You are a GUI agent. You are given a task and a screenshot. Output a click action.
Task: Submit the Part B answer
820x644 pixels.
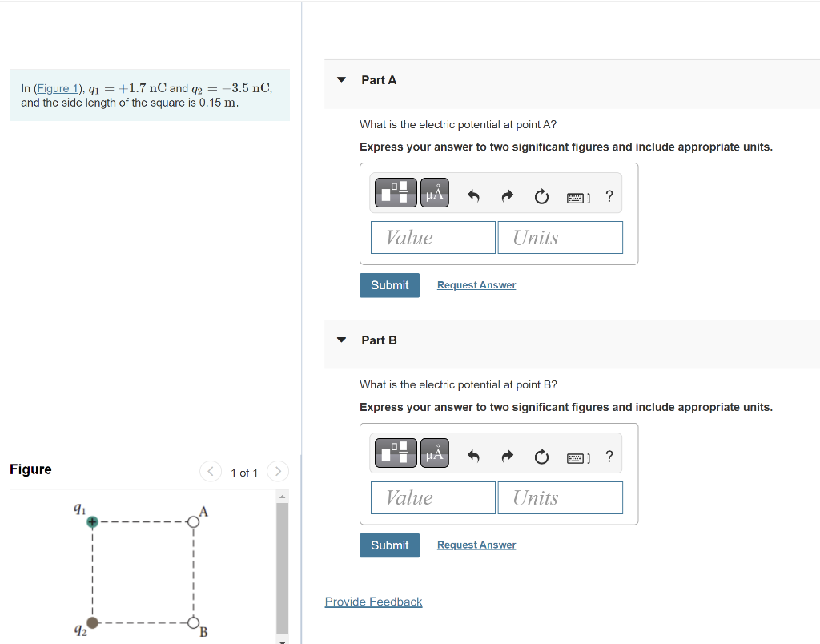[389, 545]
